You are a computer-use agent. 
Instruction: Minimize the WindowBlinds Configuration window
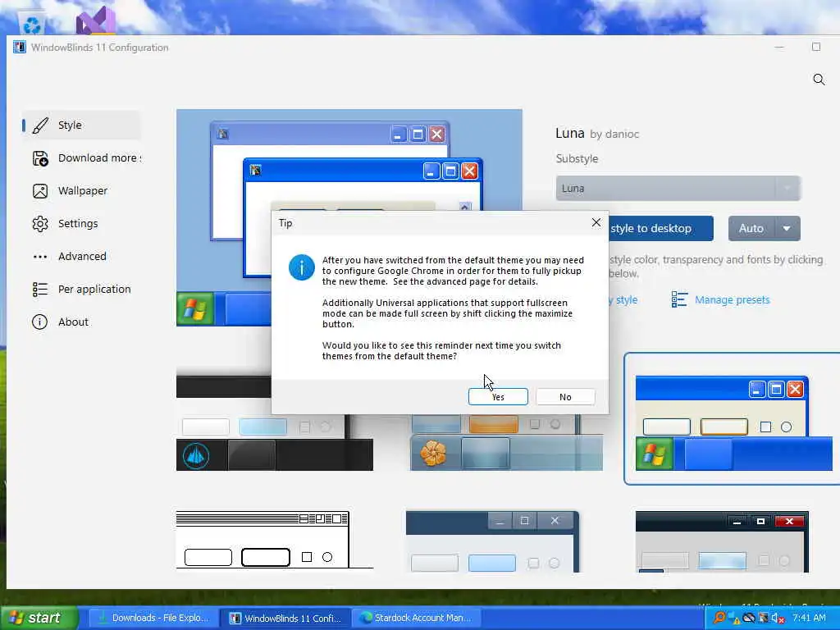(x=779, y=47)
